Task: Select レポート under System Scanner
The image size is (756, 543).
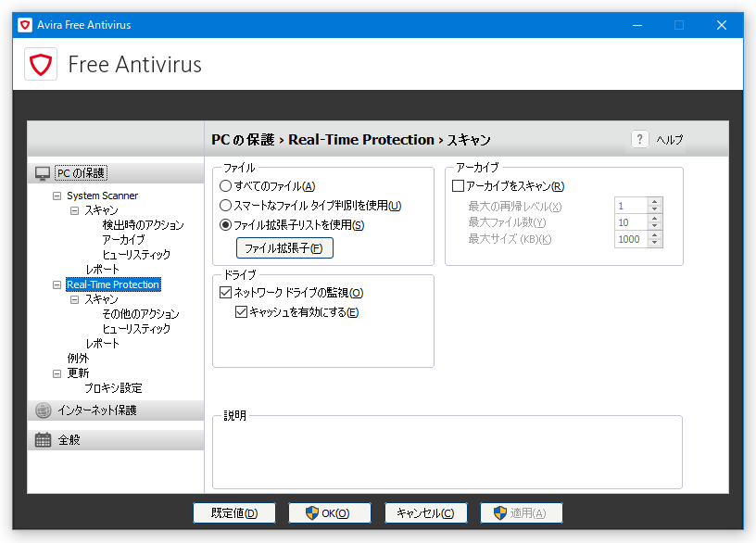Action: click(x=102, y=270)
